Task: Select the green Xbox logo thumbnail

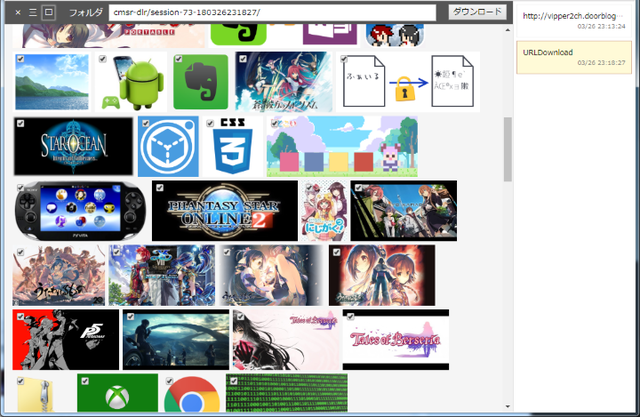Action: click(x=118, y=393)
